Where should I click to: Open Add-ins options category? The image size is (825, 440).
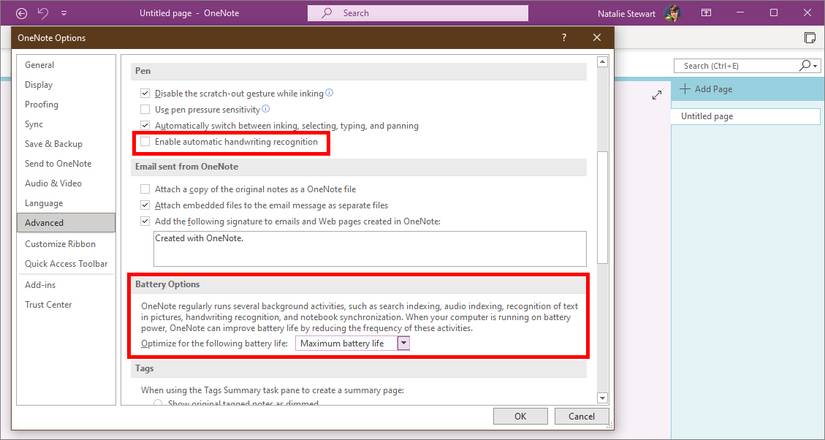(x=66, y=285)
